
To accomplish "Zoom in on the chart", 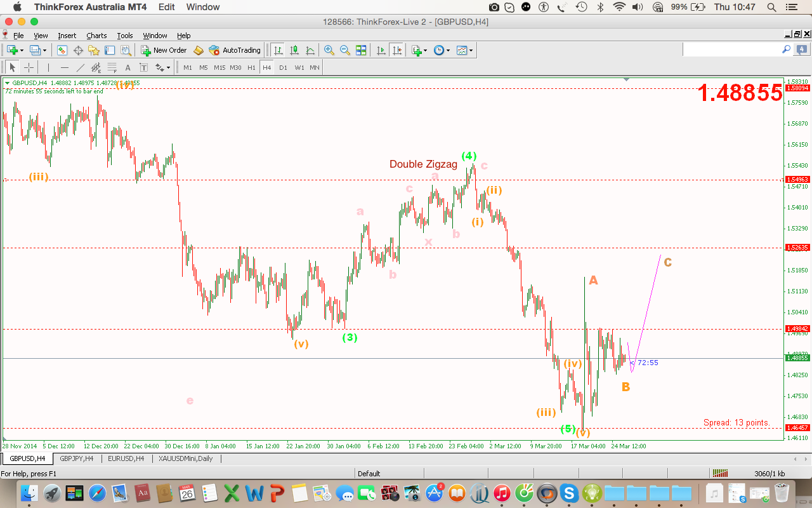I will click(x=328, y=50).
